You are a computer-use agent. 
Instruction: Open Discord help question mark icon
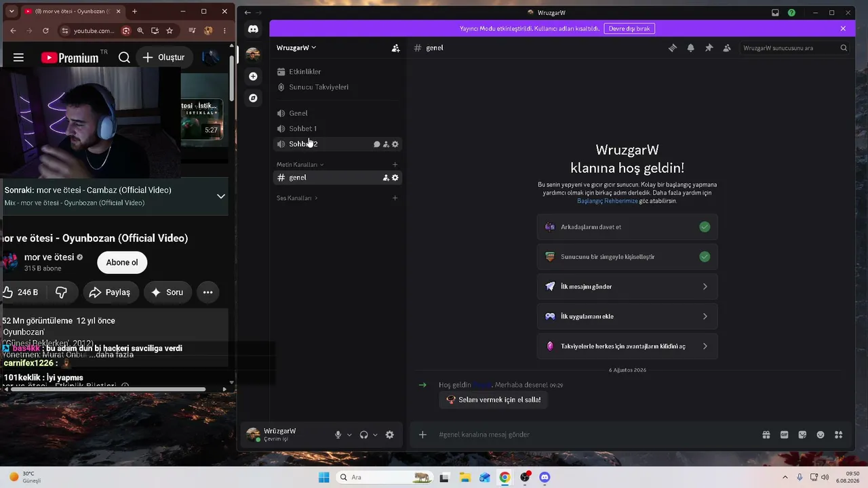tap(791, 12)
